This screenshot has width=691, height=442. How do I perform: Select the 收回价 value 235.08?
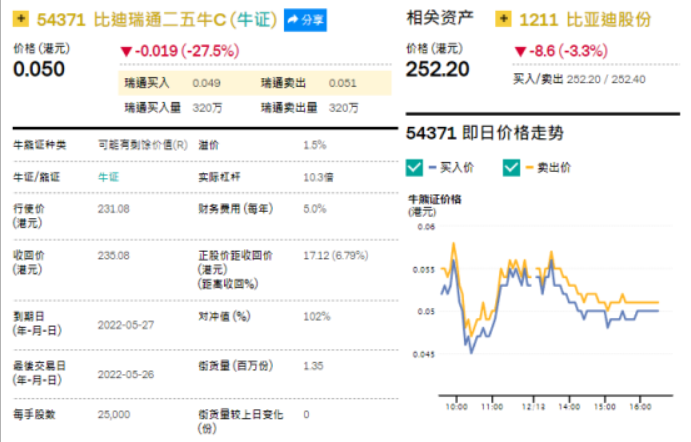(114, 256)
